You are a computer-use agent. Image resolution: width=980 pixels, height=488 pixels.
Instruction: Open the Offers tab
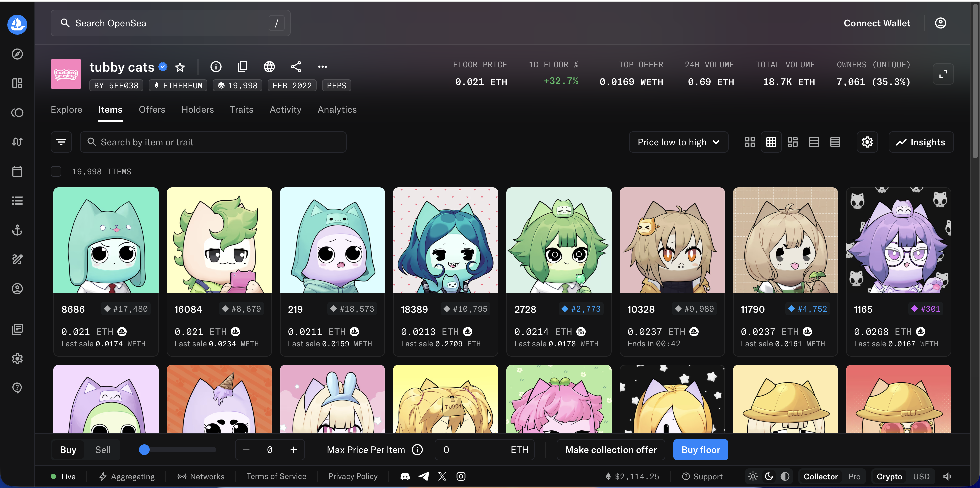[152, 110]
